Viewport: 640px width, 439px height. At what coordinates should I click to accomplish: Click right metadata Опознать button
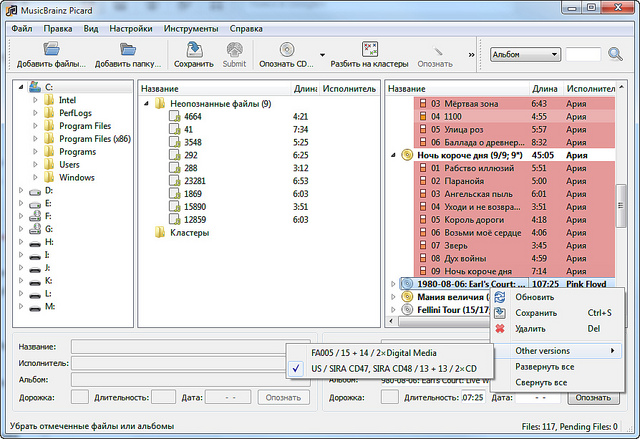point(593,397)
